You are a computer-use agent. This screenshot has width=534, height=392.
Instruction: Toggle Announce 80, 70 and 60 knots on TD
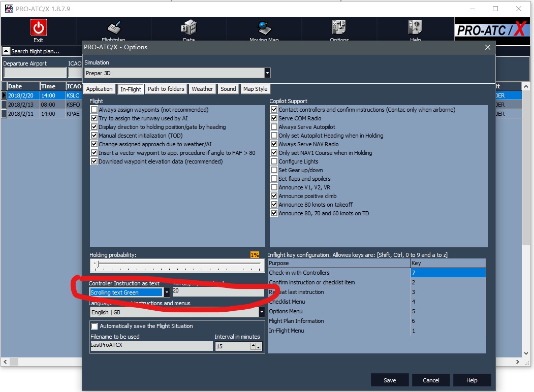(x=274, y=213)
